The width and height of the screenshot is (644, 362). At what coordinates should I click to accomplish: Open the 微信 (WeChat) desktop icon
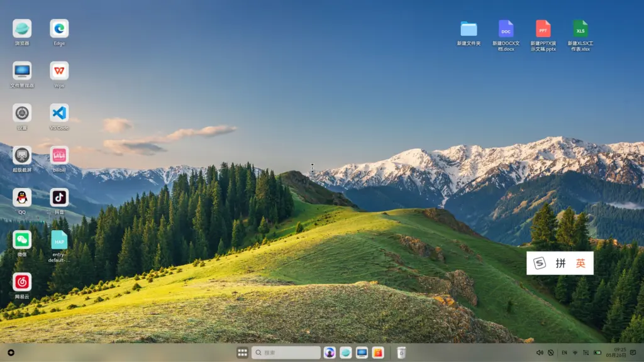click(x=22, y=239)
